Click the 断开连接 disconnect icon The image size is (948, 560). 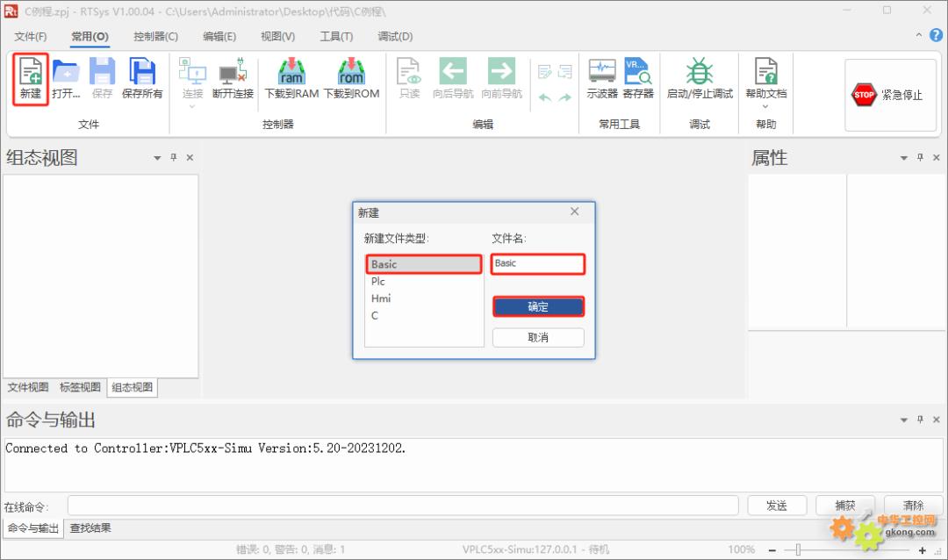pos(233,77)
